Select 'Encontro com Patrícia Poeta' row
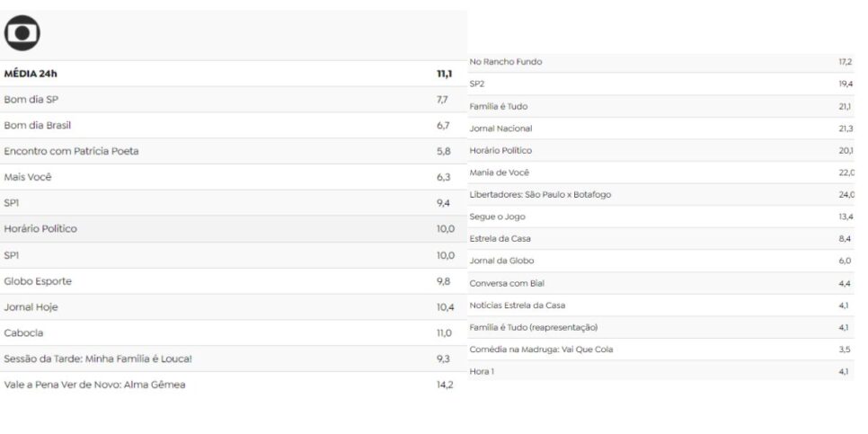 (233, 151)
